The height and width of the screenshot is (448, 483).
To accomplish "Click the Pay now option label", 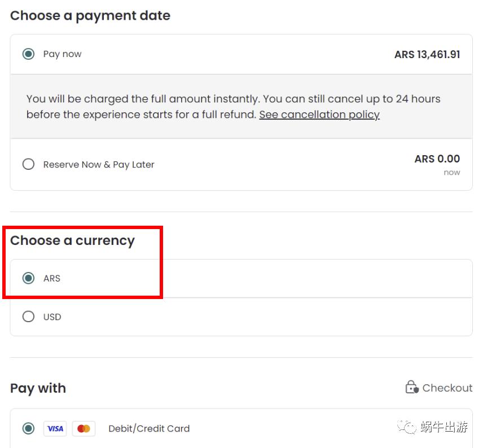I will click(62, 54).
